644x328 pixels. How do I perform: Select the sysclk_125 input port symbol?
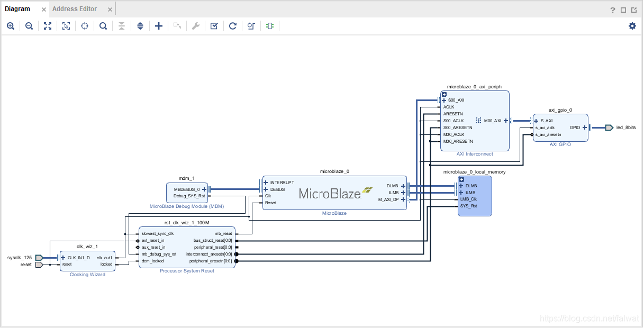coord(39,258)
